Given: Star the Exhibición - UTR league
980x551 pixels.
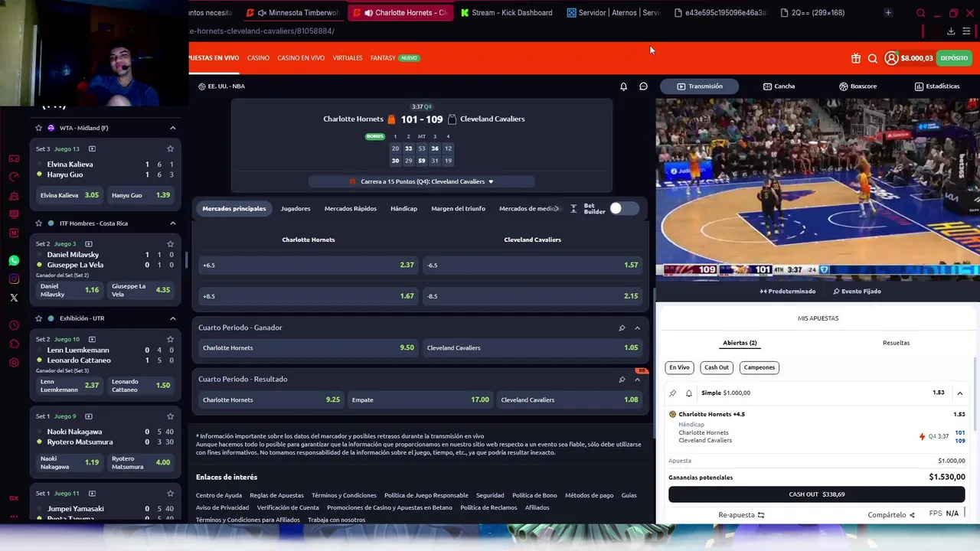Looking at the screenshot, I should [39, 318].
